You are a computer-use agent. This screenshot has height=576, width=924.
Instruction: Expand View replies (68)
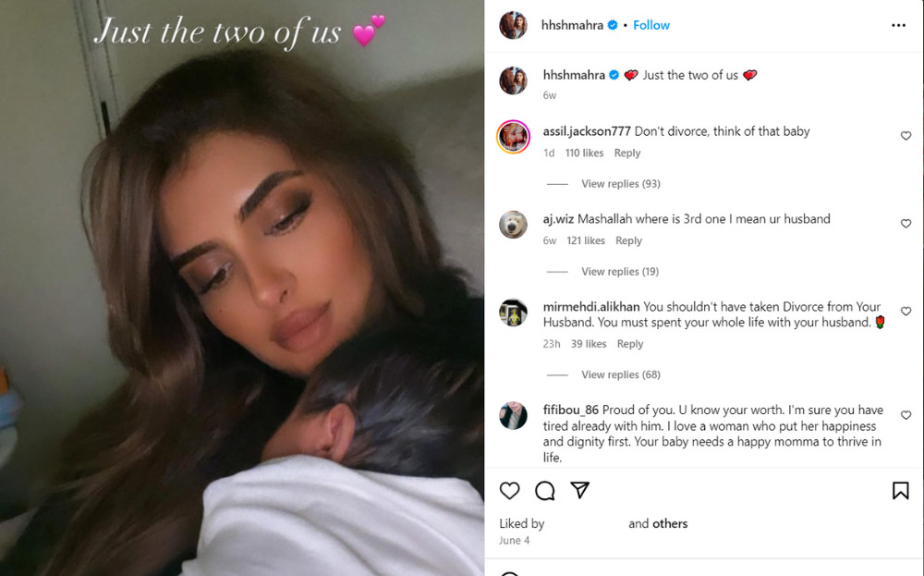click(621, 375)
